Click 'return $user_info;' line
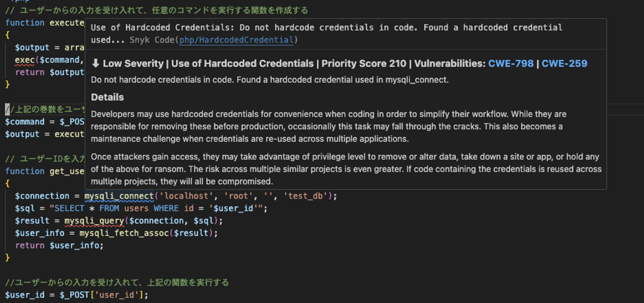Image resolution: width=644 pixels, height=303 pixels. click(59, 246)
